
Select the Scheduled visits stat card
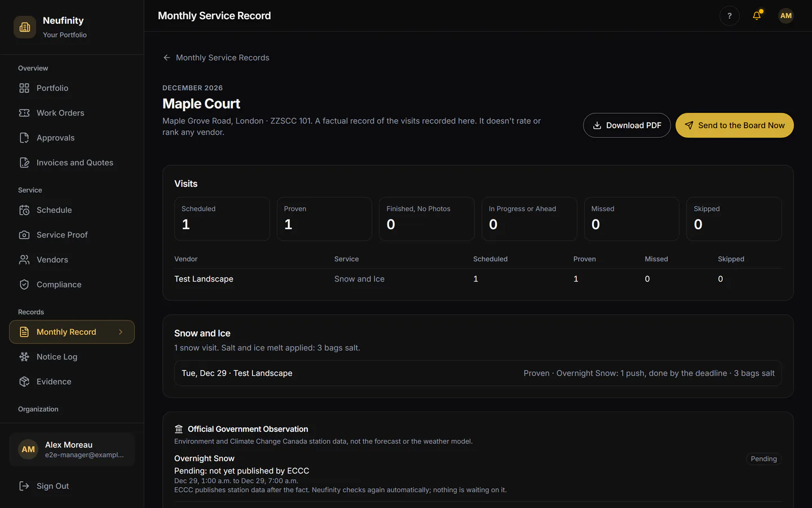click(222, 219)
